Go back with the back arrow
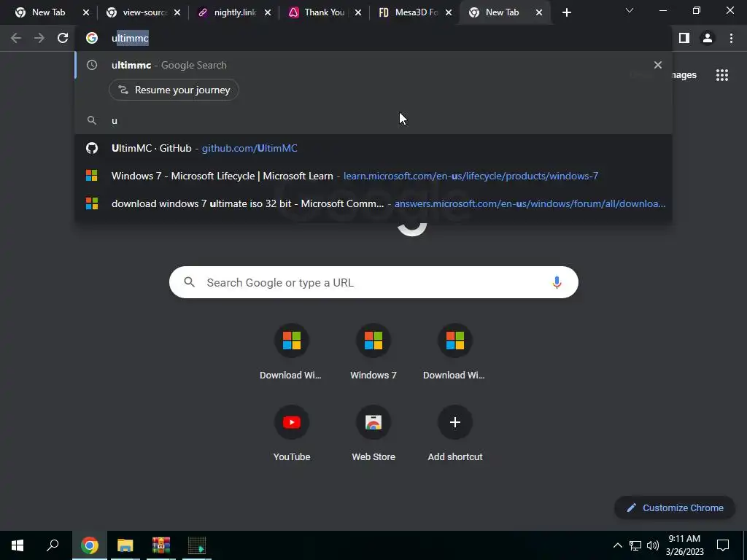The image size is (747, 560). pyautogui.click(x=16, y=38)
